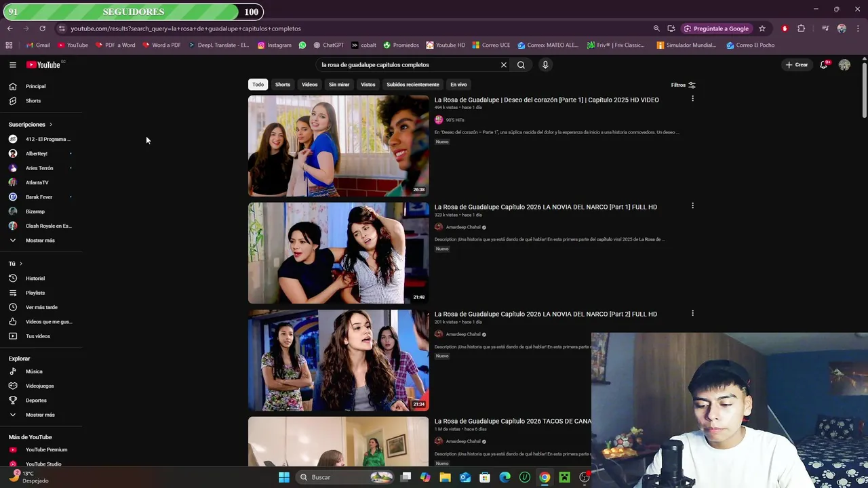Open the Chrome extensions puzzle icon

pos(801,28)
